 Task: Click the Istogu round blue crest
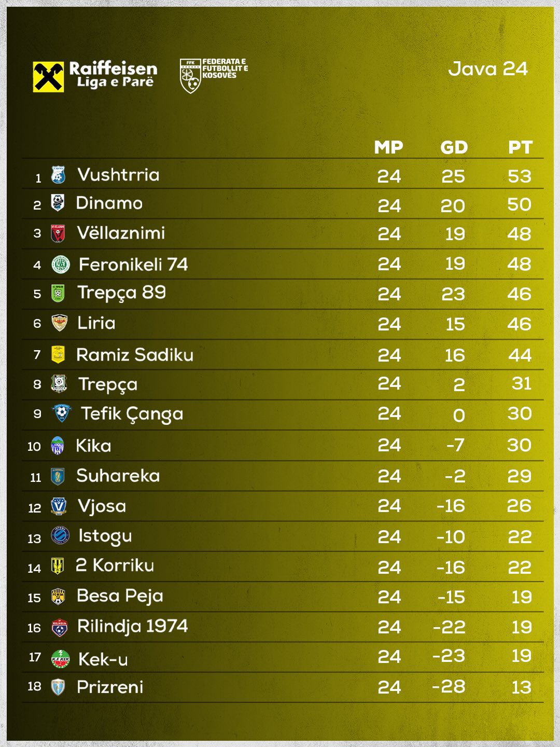click(x=60, y=536)
